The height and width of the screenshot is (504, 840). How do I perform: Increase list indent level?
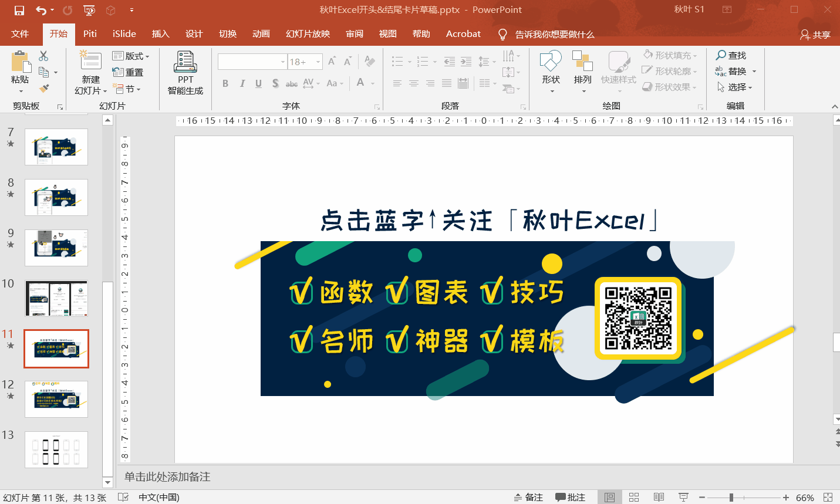click(466, 61)
